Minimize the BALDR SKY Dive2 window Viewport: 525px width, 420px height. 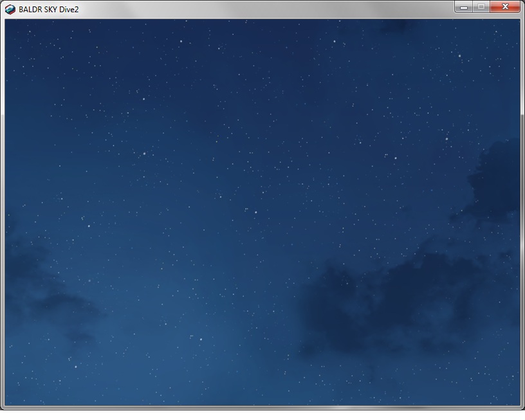click(464, 6)
